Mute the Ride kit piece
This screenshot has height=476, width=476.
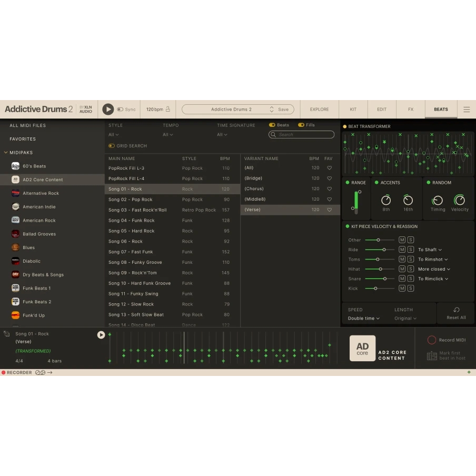pos(402,250)
